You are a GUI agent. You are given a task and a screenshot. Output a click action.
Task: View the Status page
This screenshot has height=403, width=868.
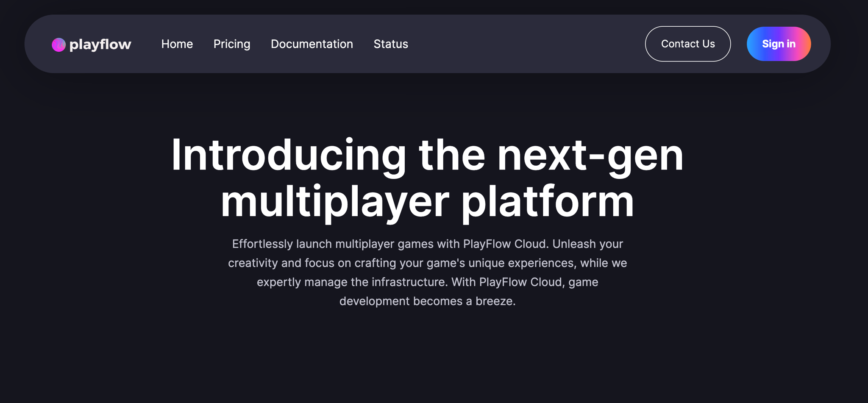tap(390, 44)
